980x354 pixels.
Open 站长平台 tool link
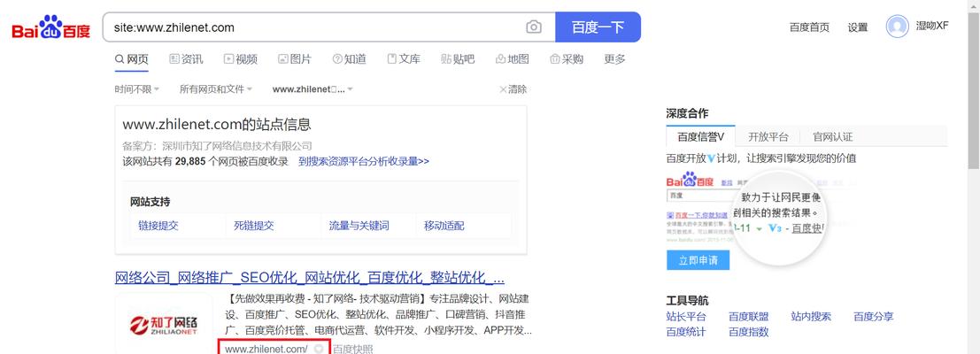[686, 317]
